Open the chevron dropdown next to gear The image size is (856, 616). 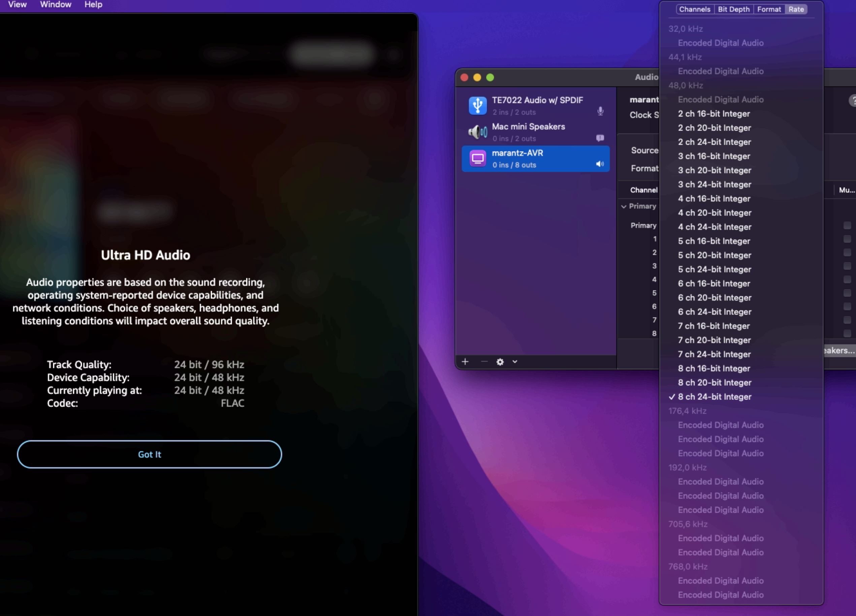coord(515,362)
